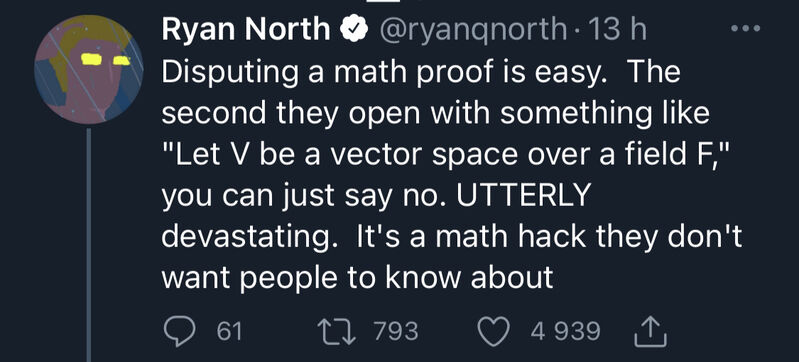Click the verified checkmark badge
The width and height of the screenshot is (799, 362).
353,31
